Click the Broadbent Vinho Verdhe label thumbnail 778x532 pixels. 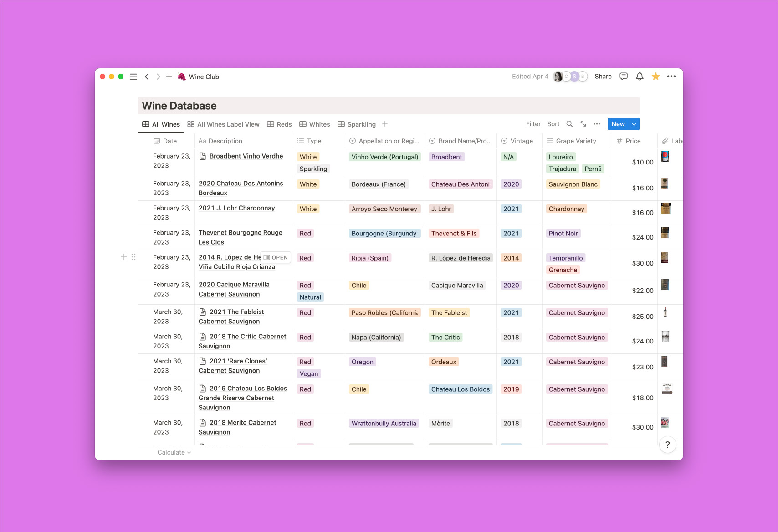[x=666, y=157]
